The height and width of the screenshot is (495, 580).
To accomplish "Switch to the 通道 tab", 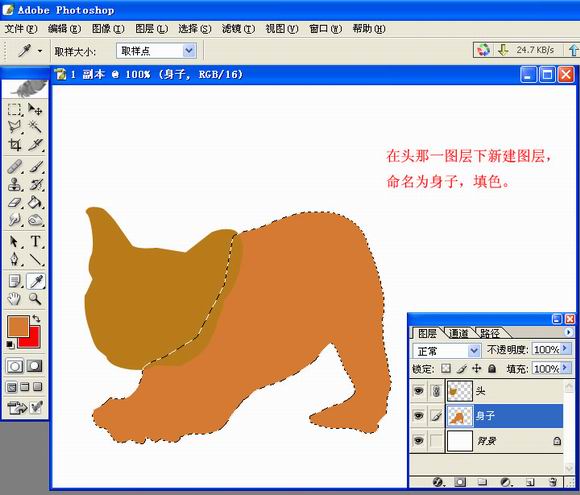I will coord(459,334).
